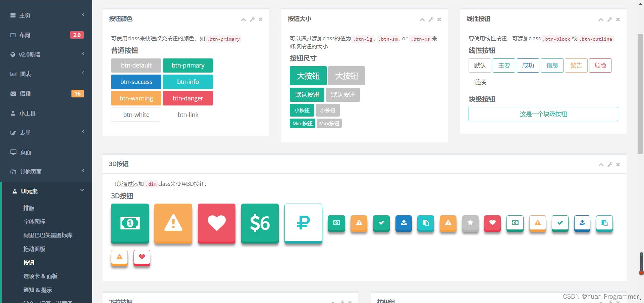Viewport: 644px width, 303px height.
Task: Click the page vertical scrollbar thumb
Action: click(641, 94)
